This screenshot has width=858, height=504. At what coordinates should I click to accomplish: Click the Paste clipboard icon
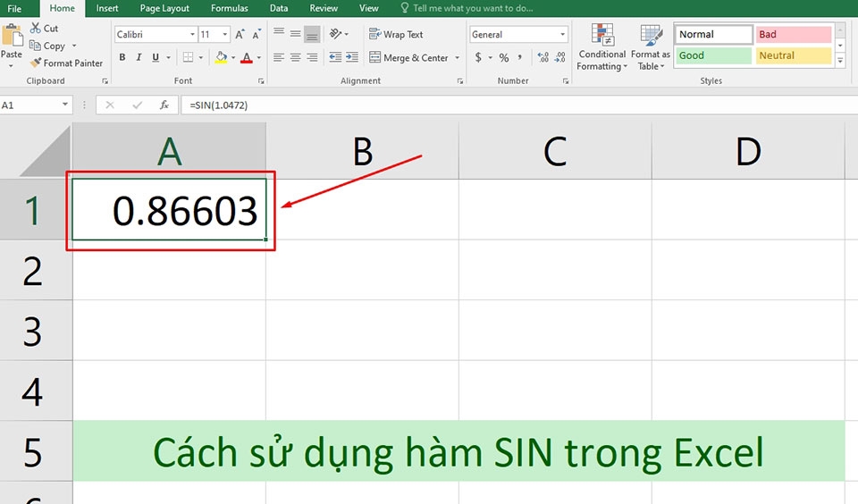click(x=12, y=36)
